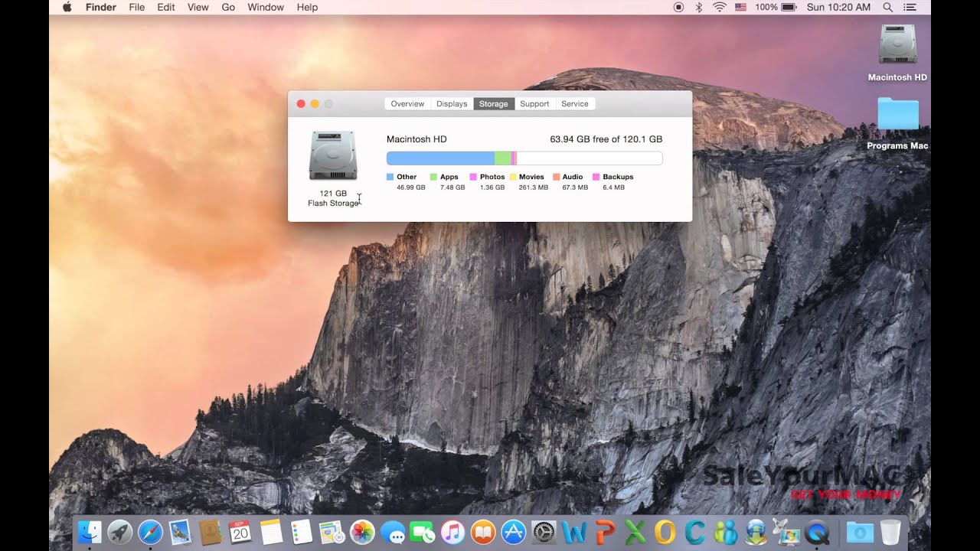
Task: Launch QuickTime Player Q icon in dock
Action: tap(817, 532)
